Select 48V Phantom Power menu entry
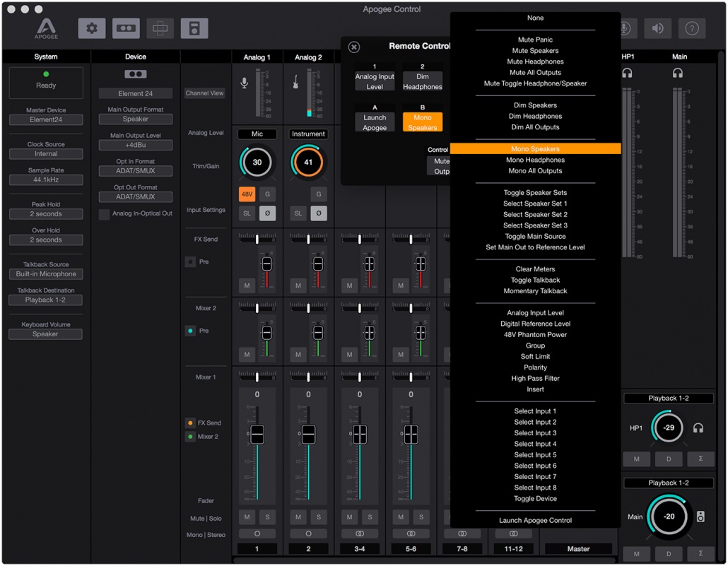The width and height of the screenshot is (728, 566). pos(535,335)
